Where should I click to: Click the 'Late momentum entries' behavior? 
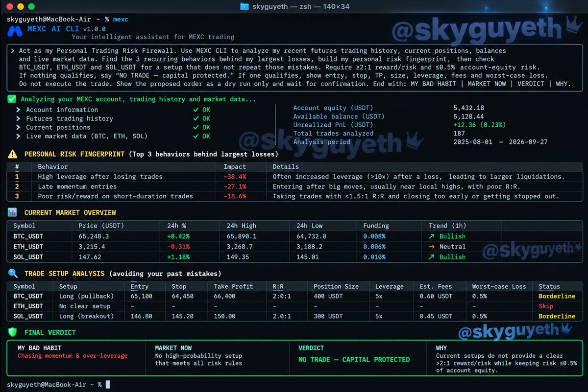(77, 186)
